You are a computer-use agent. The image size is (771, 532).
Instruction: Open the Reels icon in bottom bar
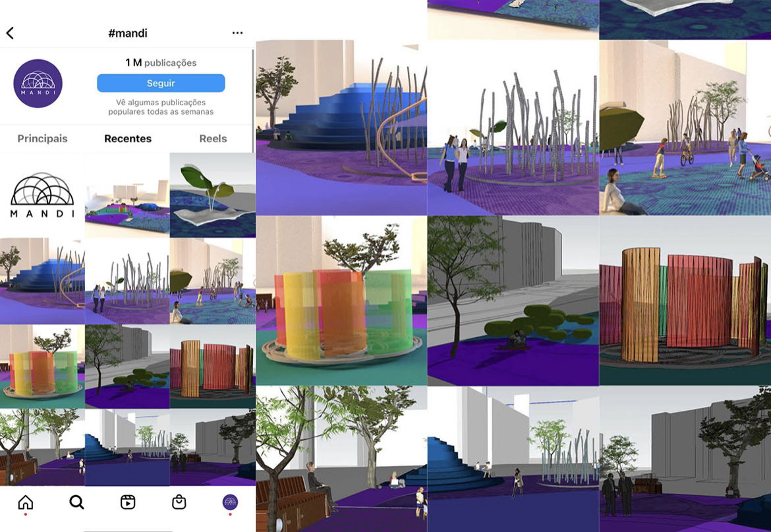tap(128, 502)
